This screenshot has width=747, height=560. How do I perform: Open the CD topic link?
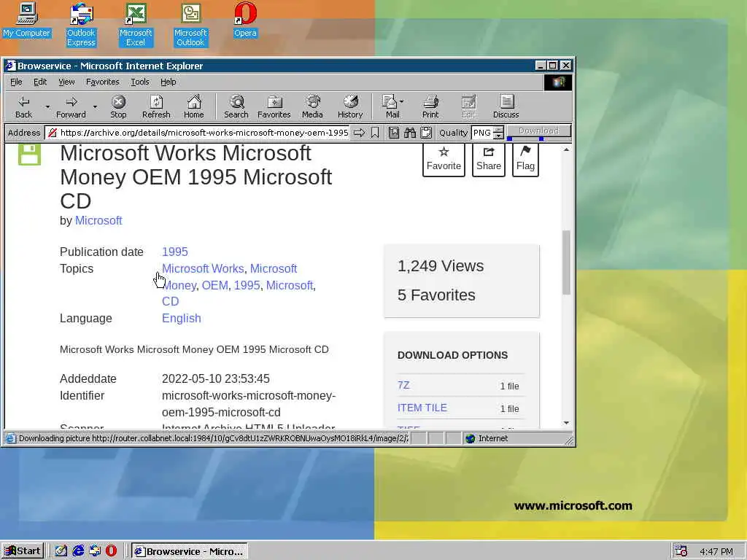pyautogui.click(x=171, y=301)
